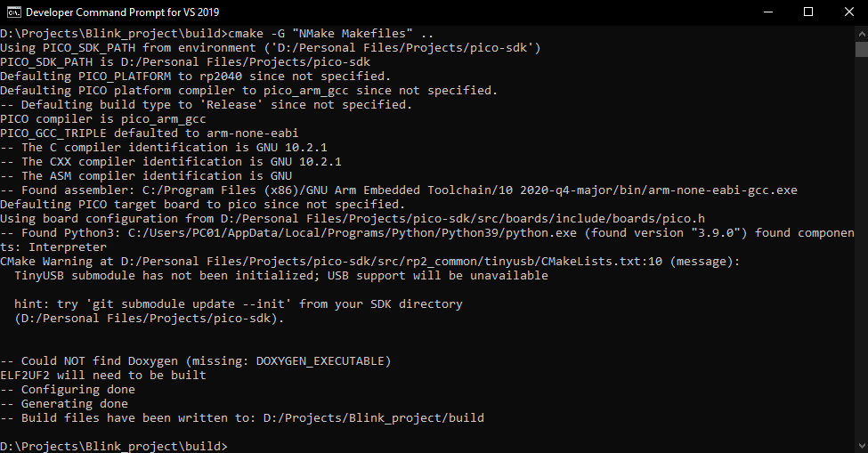Close the Developer Command Prompt window
Viewport: 868px width, 453px height.
pos(848,12)
